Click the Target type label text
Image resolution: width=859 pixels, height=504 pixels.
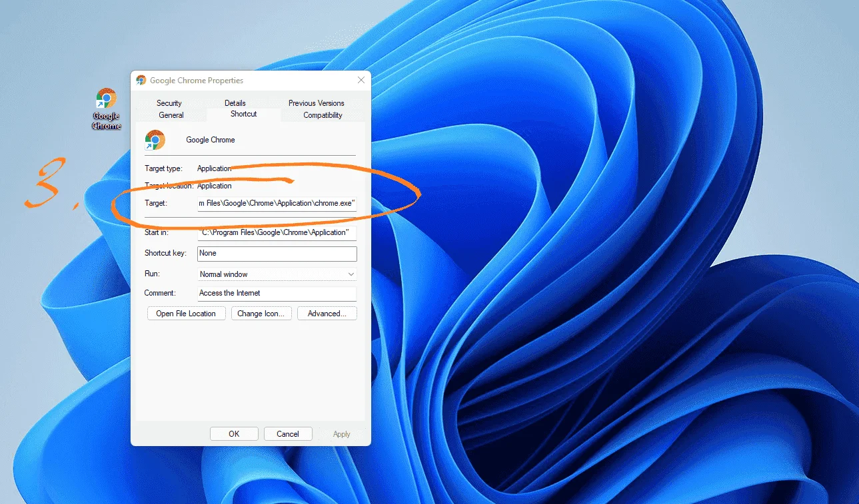click(x=163, y=169)
